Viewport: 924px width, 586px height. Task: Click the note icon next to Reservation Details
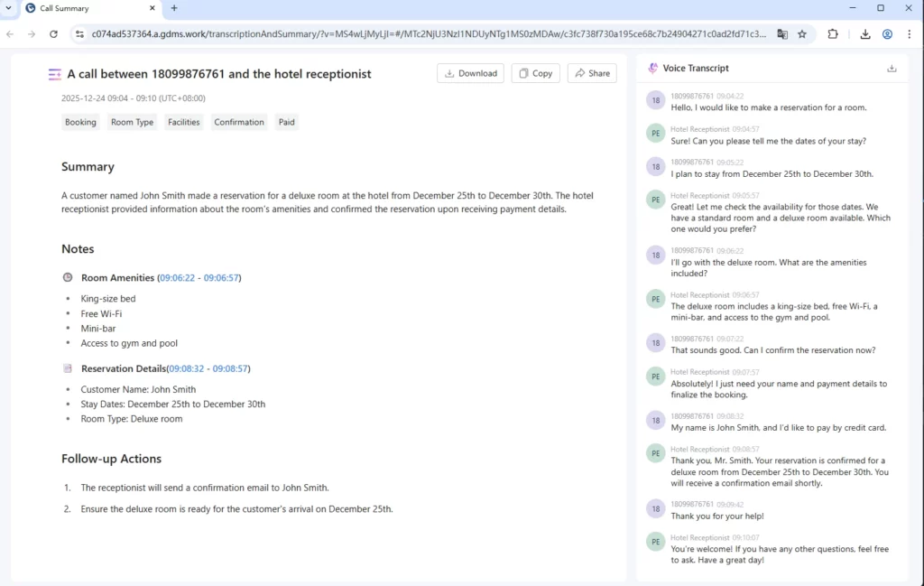click(x=68, y=368)
